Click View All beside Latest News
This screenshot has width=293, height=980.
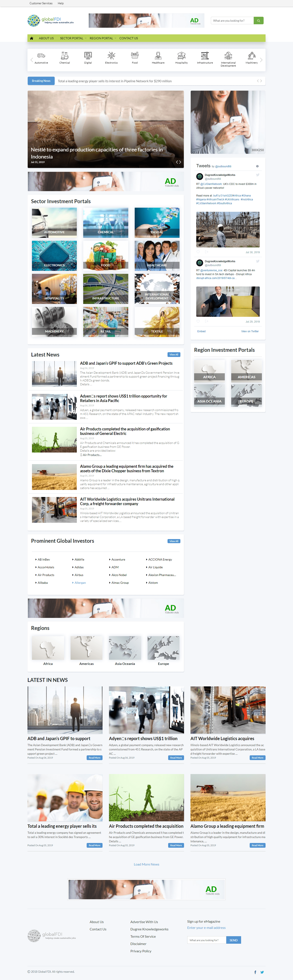click(x=174, y=355)
